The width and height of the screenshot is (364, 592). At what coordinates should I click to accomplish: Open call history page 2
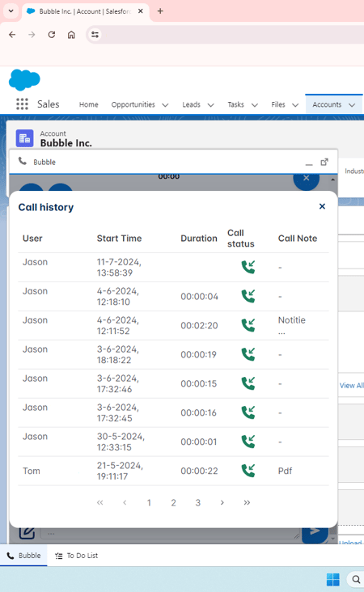(173, 502)
